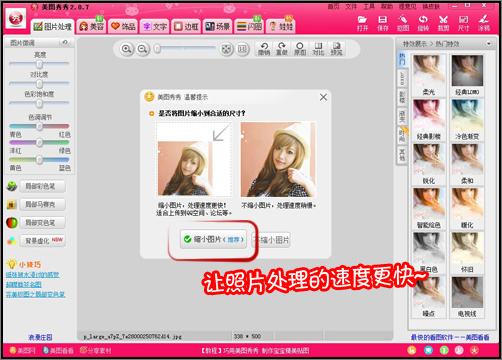Click the 亮度 brightness slider handle
This screenshot has height=360, width=502.
39,64
